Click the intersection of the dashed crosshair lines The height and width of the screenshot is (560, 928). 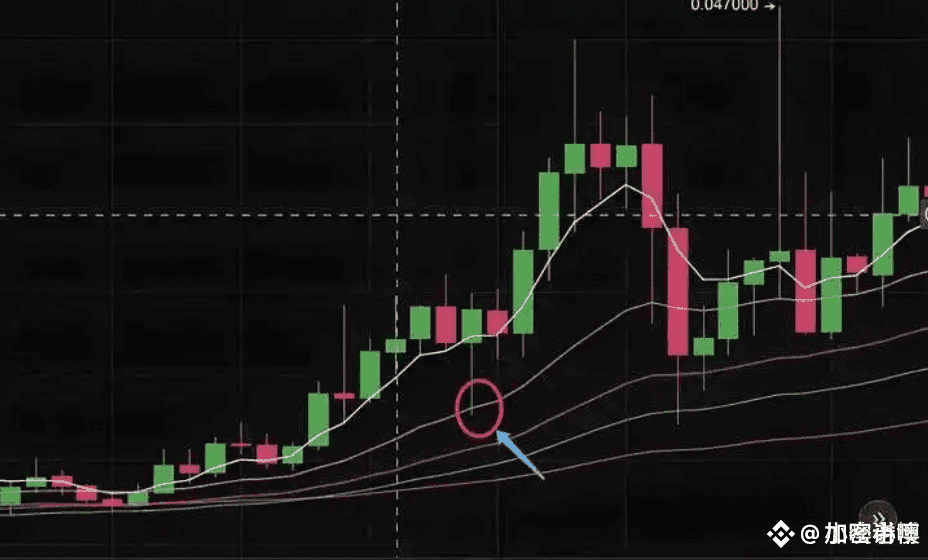pyautogui.click(x=397, y=215)
